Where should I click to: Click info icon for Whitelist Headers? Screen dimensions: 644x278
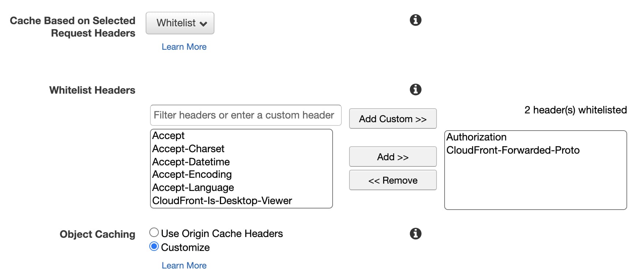(415, 90)
